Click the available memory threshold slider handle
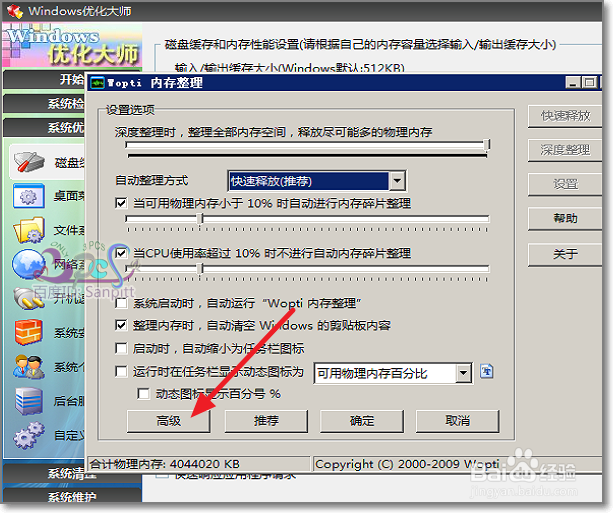 (x=201, y=218)
